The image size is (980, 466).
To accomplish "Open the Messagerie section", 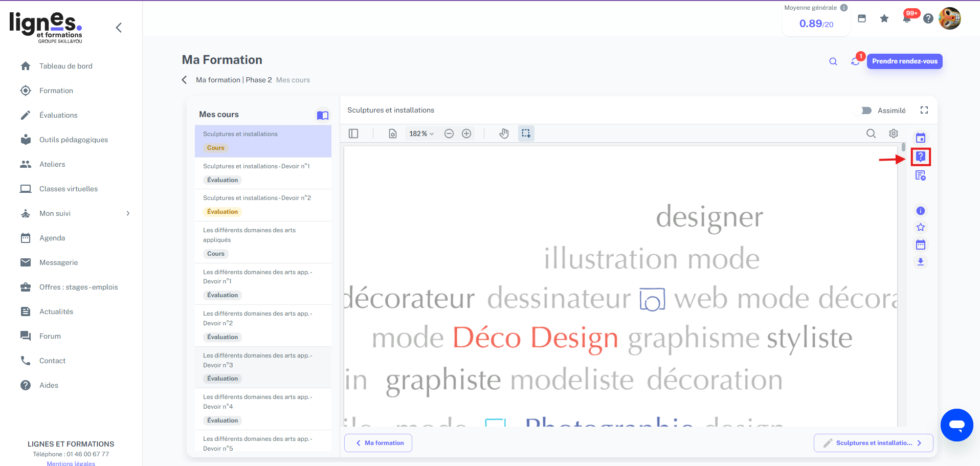I will coord(58,262).
